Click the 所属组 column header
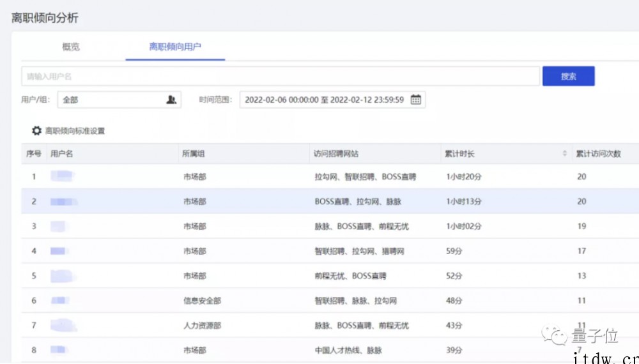Screen dimensions: 639x364 click(194, 153)
